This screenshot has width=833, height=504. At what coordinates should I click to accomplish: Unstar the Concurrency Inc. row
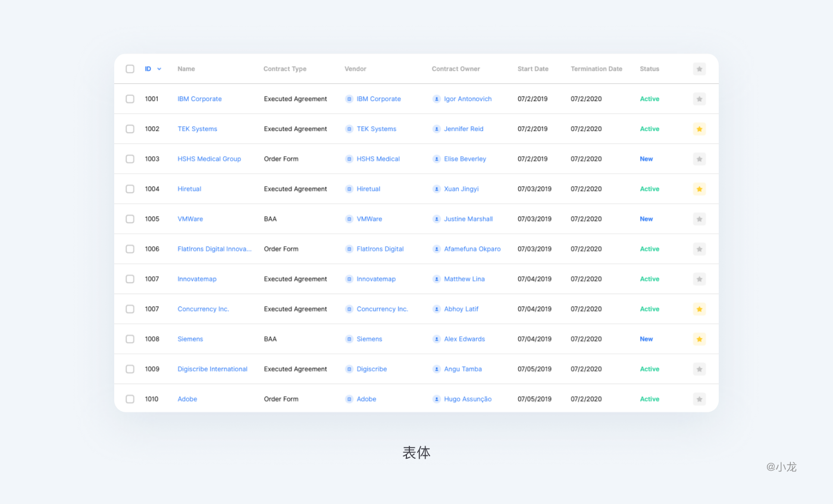pyautogui.click(x=699, y=309)
